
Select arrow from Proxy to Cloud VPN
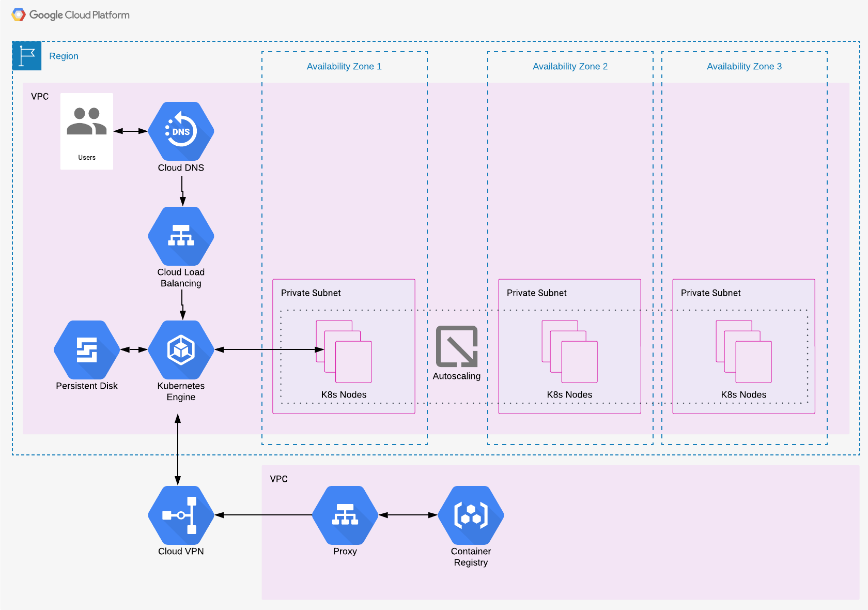(x=263, y=515)
